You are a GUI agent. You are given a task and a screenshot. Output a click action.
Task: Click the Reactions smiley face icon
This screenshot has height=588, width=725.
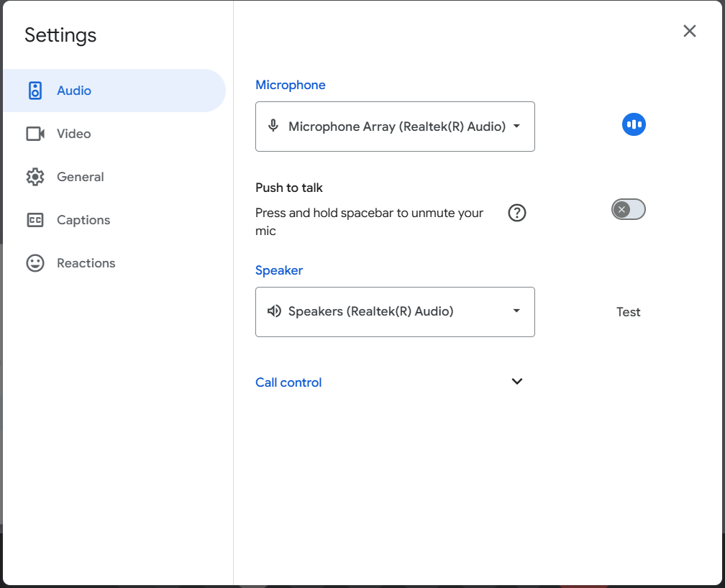35,263
